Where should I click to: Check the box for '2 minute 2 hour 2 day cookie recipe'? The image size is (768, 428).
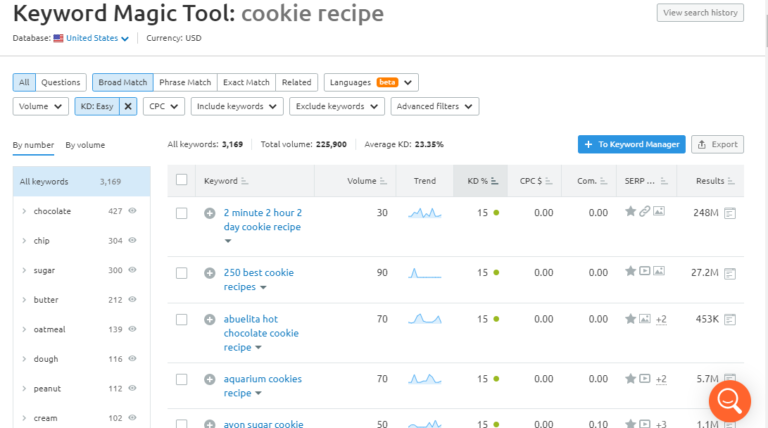pyautogui.click(x=182, y=213)
